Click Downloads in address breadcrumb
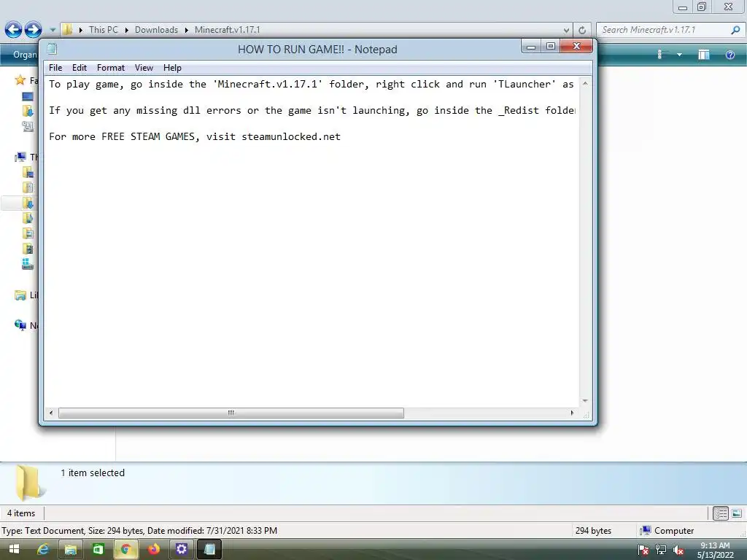The height and width of the screenshot is (560, 747). point(156,29)
